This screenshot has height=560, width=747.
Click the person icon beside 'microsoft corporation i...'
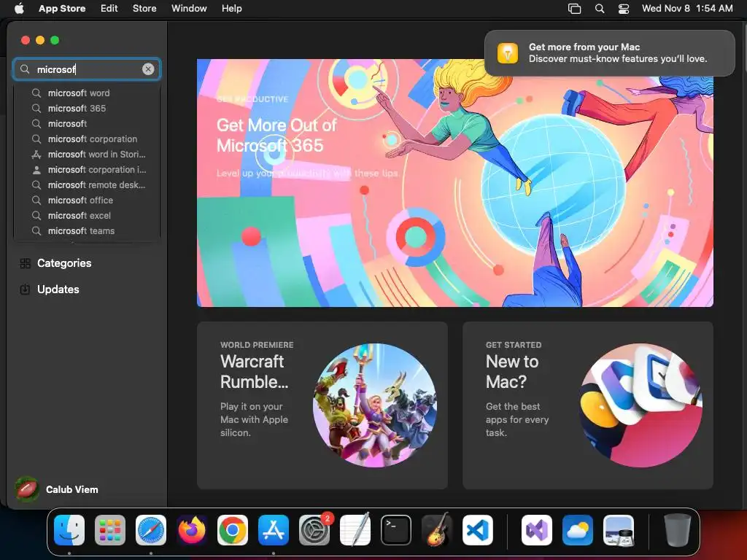[x=36, y=169]
